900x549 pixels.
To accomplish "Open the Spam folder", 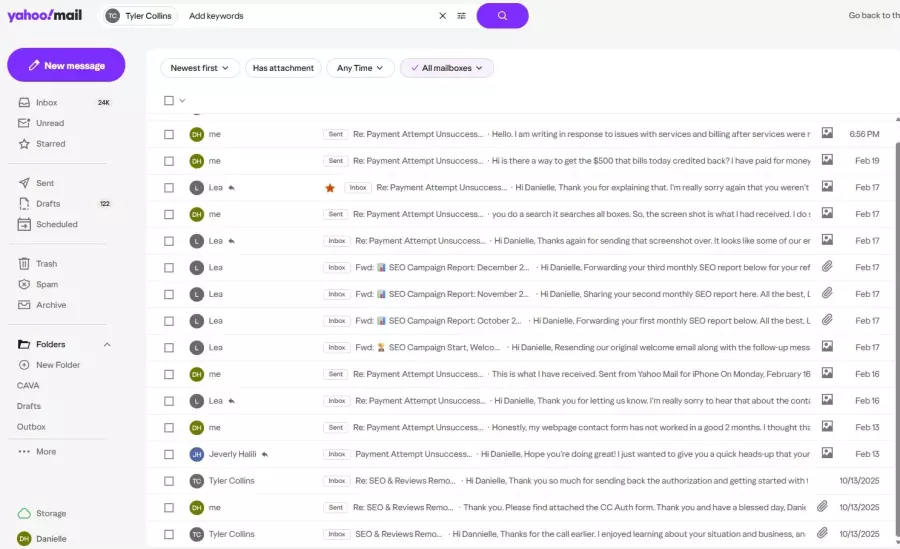I will point(46,284).
